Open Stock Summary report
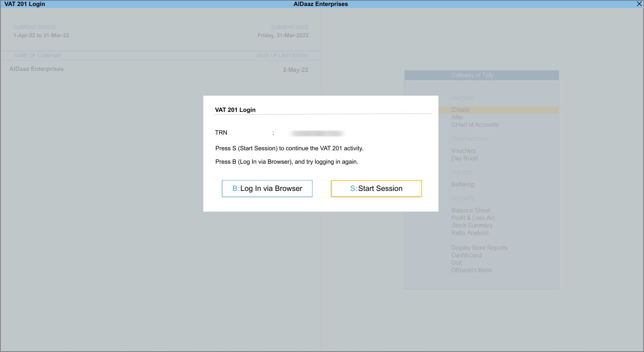The height and width of the screenshot is (352, 644). tap(472, 225)
